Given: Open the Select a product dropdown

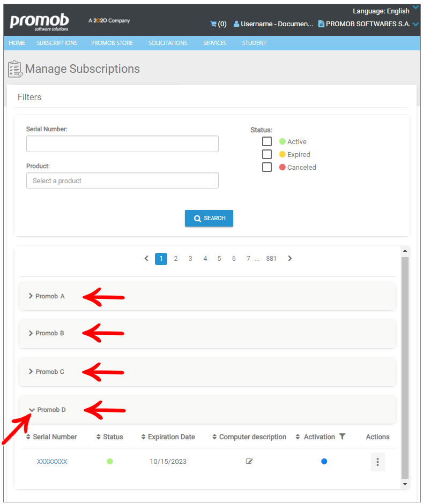Looking at the screenshot, I should coord(122,180).
